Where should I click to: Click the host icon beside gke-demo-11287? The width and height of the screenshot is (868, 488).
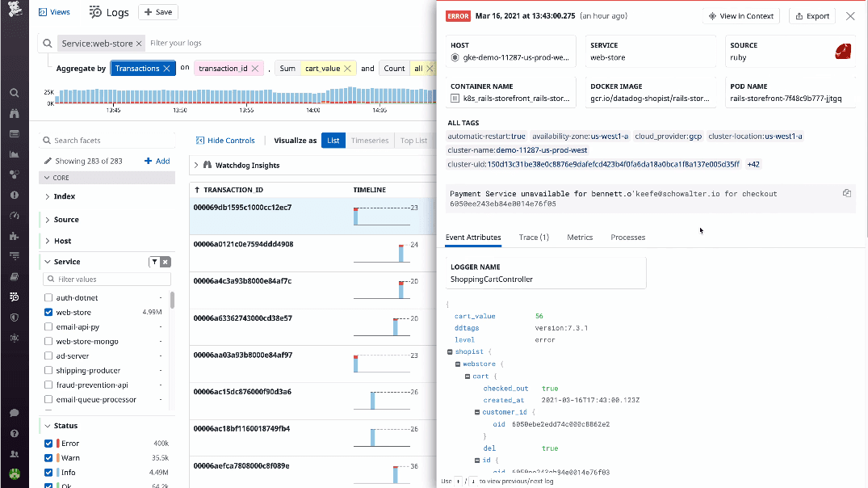point(455,57)
